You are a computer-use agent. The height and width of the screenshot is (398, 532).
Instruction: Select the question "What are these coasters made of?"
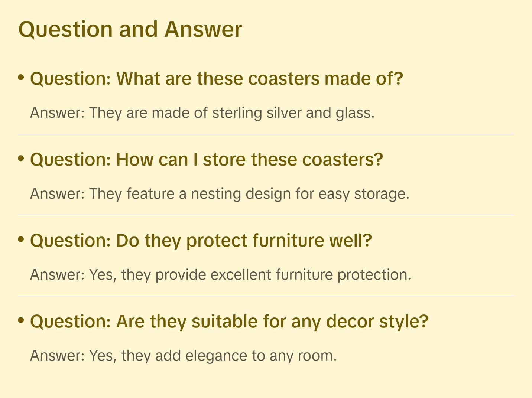click(x=216, y=79)
